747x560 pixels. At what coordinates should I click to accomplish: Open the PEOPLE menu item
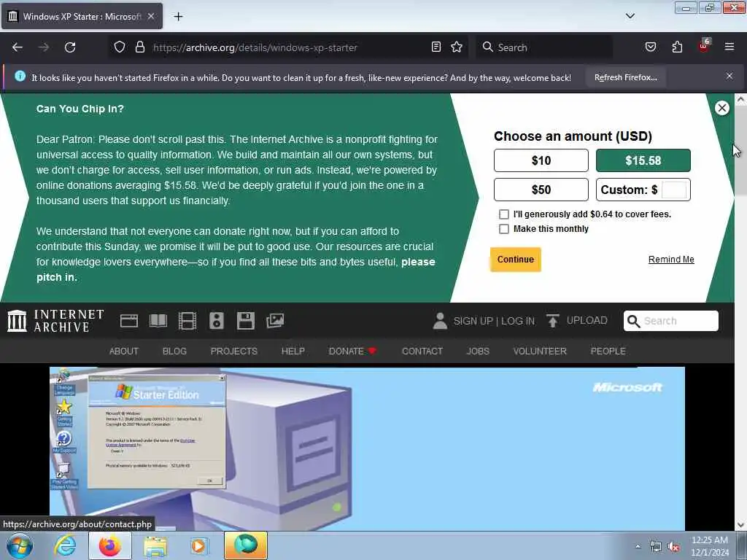point(608,351)
